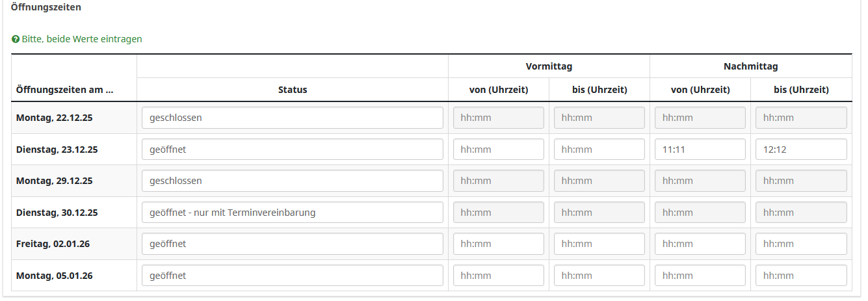Click Vormittag 'bis' field for Freitag, 02.01.26

pos(599,244)
